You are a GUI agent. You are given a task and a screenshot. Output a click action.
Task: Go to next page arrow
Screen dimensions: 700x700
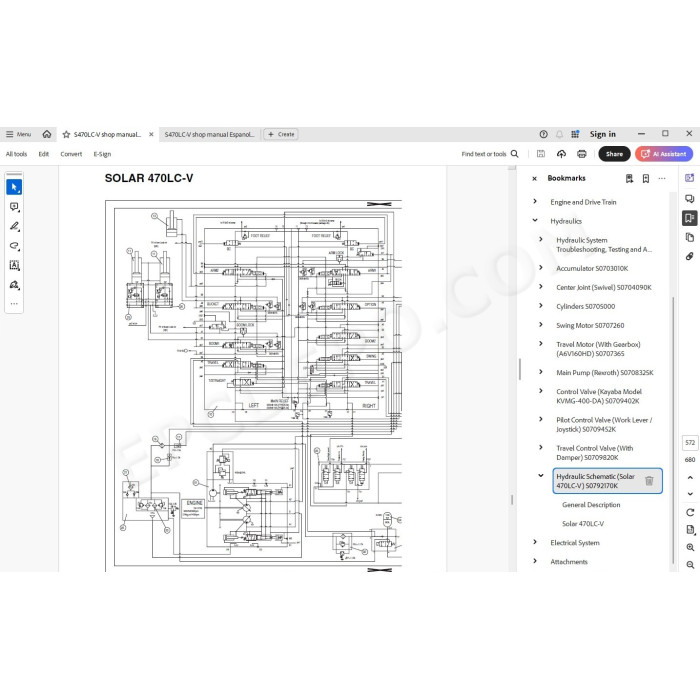690,494
